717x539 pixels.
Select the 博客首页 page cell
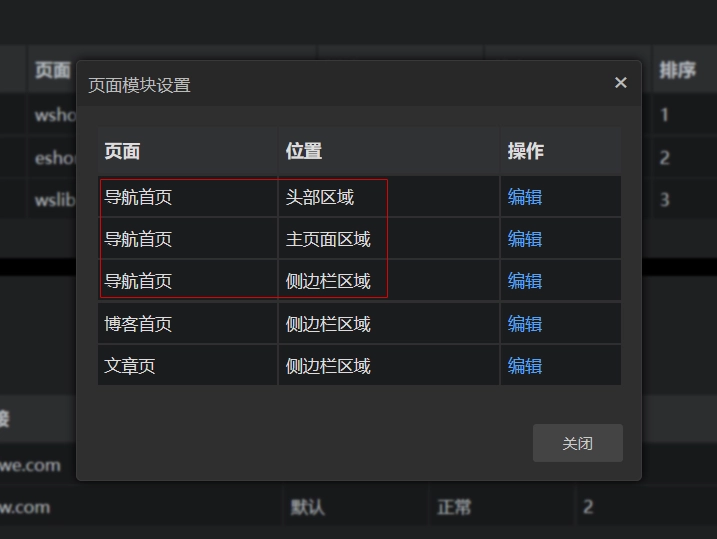coord(138,324)
